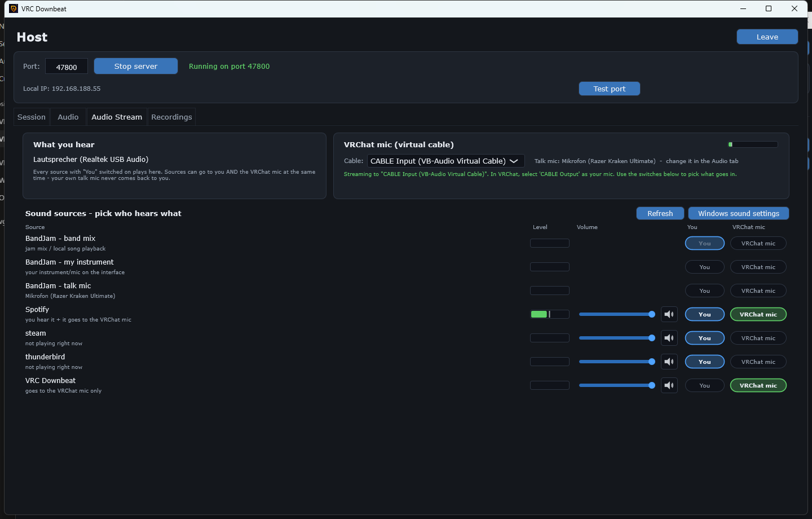This screenshot has width=812, height=519.
Task: Open the Cable device dropdown
Action: tap(445, 161)
